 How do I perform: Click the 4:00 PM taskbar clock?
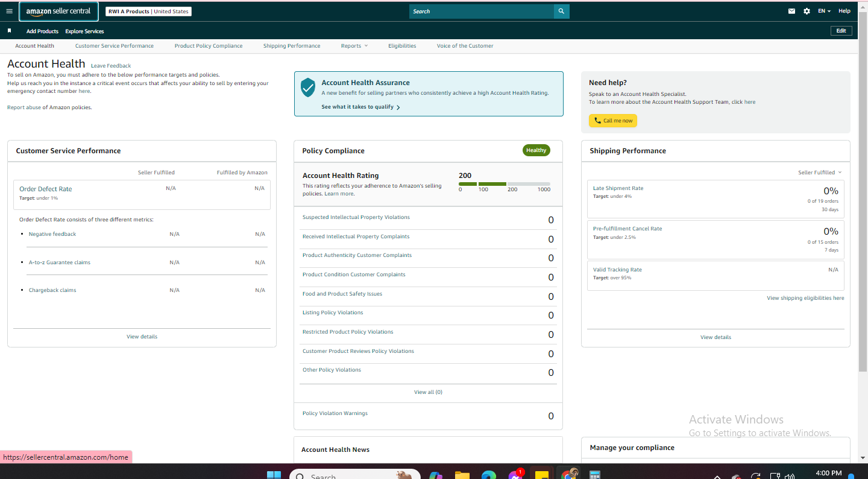(x=828, y=473)
